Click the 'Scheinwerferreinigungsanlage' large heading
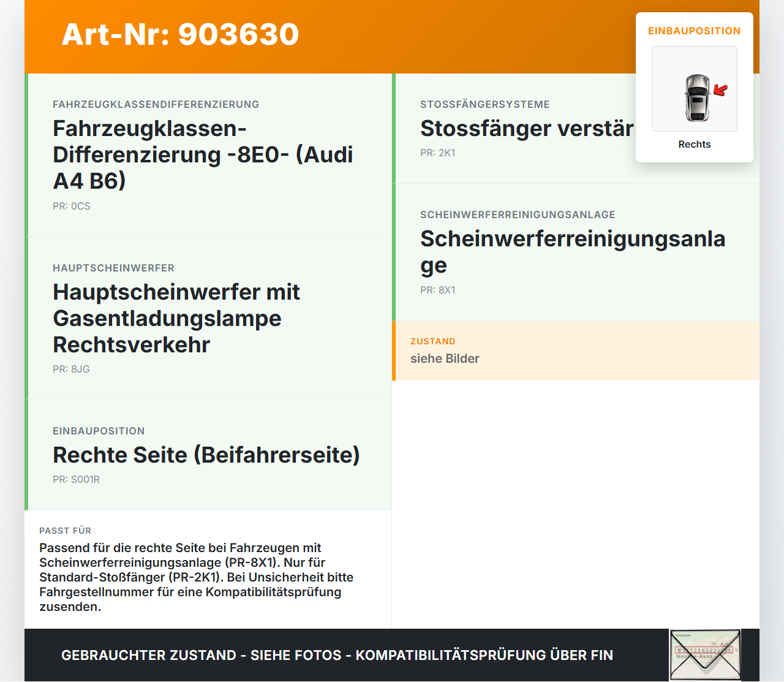784x682 pixels. [573, 252]
